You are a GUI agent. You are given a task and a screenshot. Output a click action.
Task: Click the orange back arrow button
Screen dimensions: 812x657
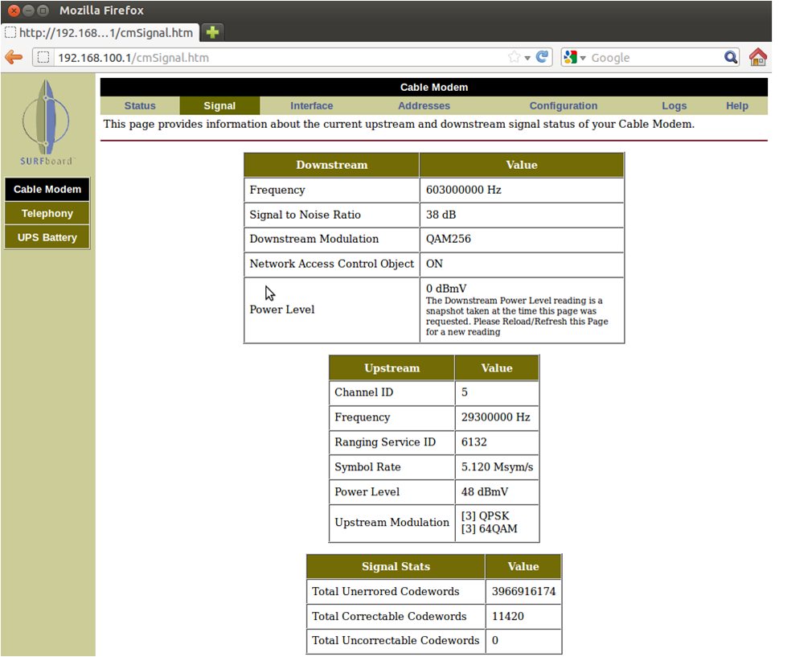tap(14, 58)
